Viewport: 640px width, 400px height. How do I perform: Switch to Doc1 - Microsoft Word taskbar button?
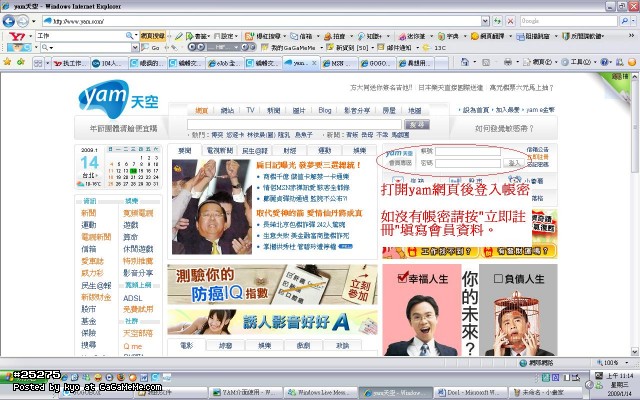pyautogui.click(x=470, y=393)
